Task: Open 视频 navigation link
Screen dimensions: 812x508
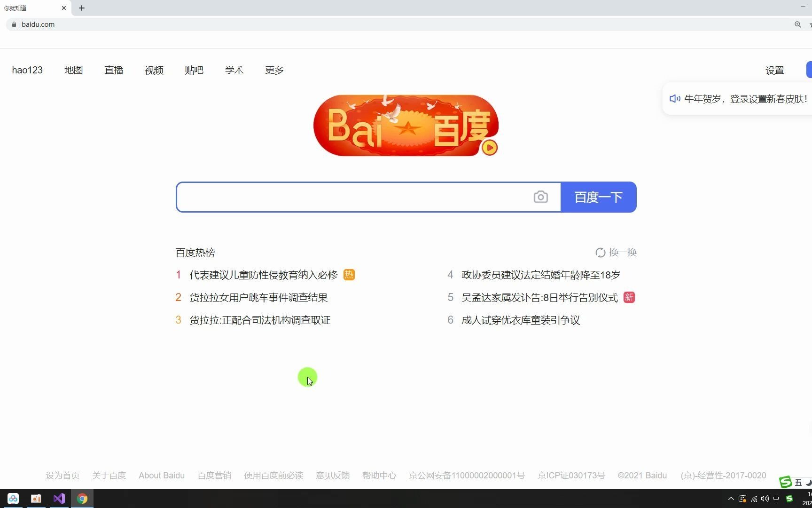Action: pos(154,70)
